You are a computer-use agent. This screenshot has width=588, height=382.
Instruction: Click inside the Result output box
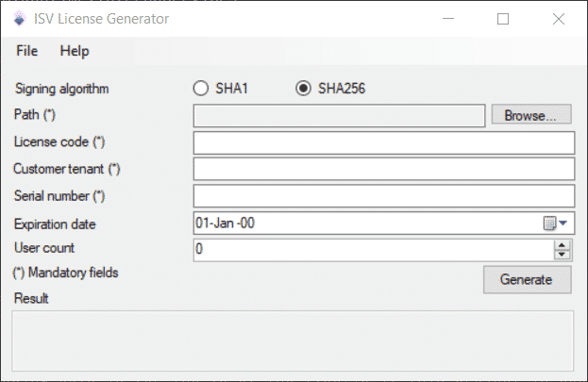coord(293,340)
